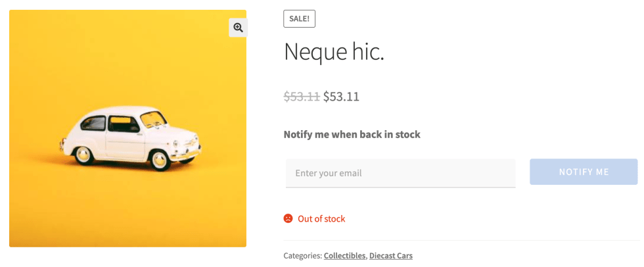The width and height of the screenshot is (644, 267).
Task: Open the Diecast Cars category link
Action: click(390, 255)
